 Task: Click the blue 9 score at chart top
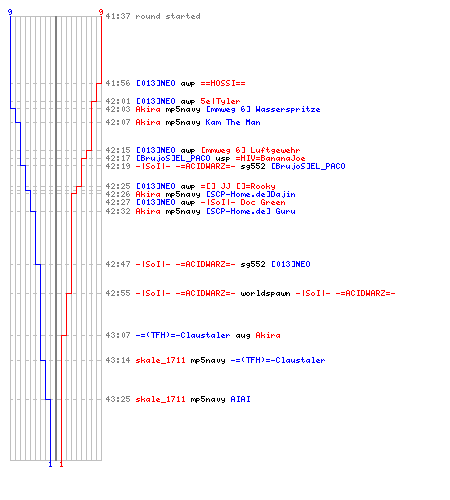pos(10,12)
